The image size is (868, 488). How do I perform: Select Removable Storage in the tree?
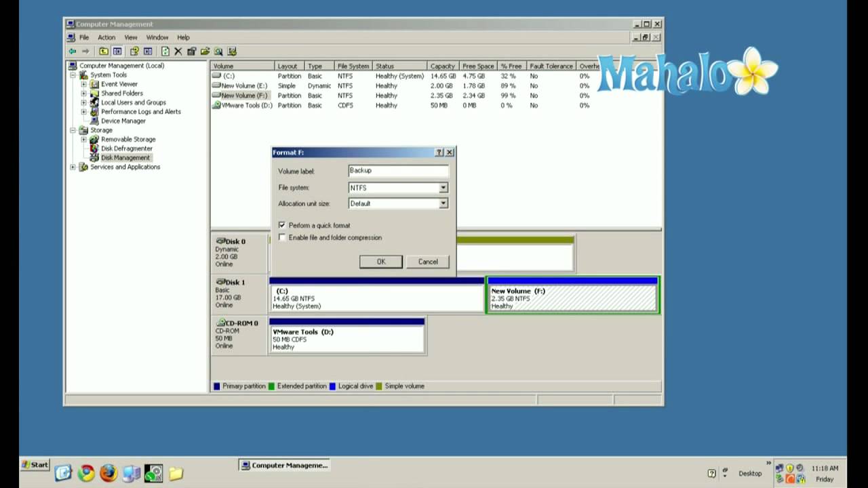click(128, 139)
